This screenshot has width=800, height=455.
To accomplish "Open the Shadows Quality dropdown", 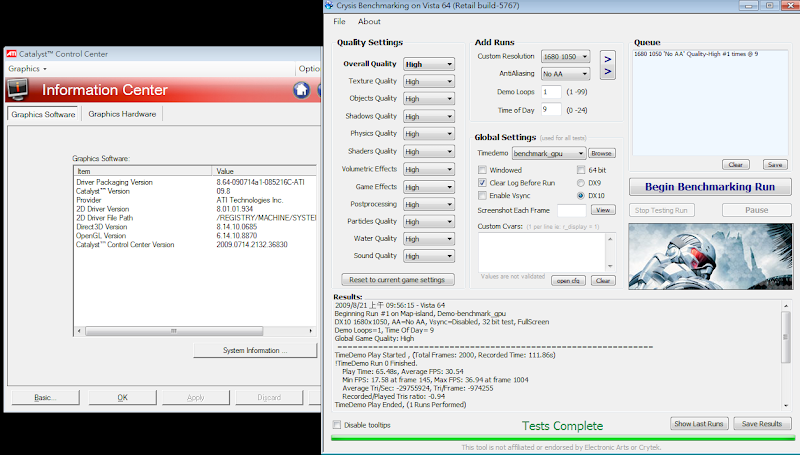I will click(429, 117).
